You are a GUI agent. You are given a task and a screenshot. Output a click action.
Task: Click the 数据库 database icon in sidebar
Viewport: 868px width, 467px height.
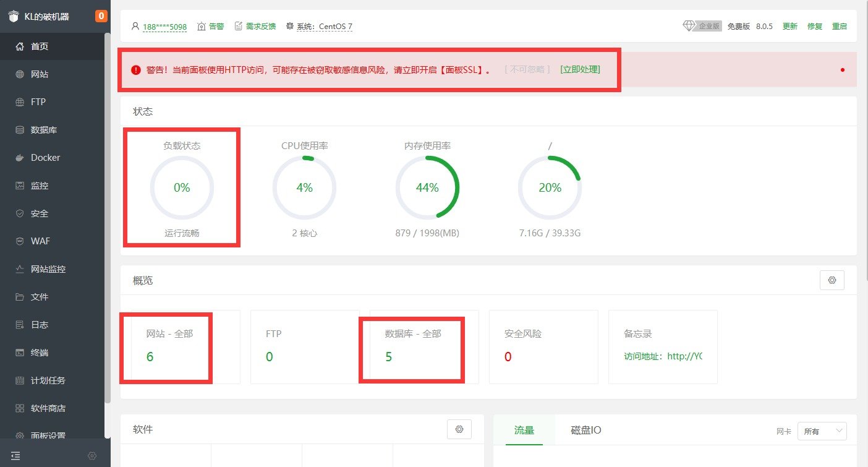20,130
